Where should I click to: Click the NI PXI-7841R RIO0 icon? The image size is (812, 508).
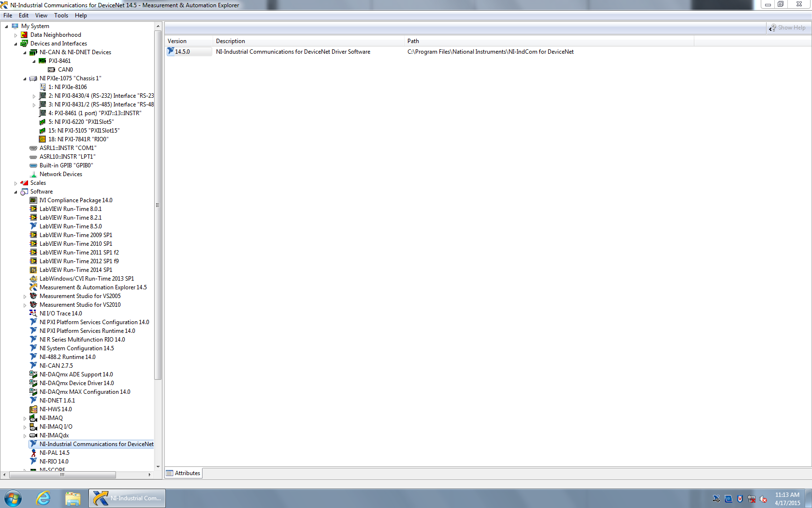[43, 139]
